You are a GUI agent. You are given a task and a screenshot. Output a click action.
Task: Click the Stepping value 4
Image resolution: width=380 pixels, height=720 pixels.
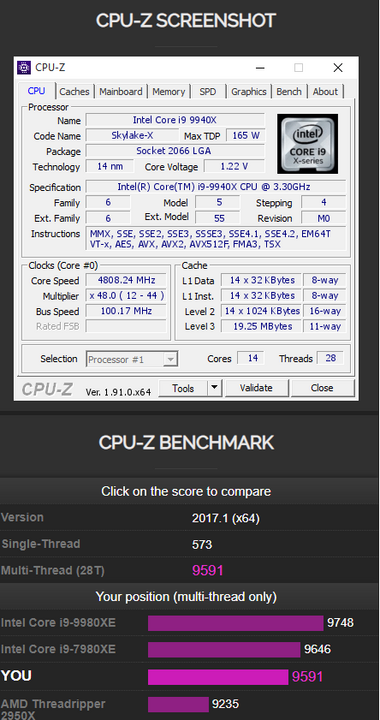click(324, 202)
